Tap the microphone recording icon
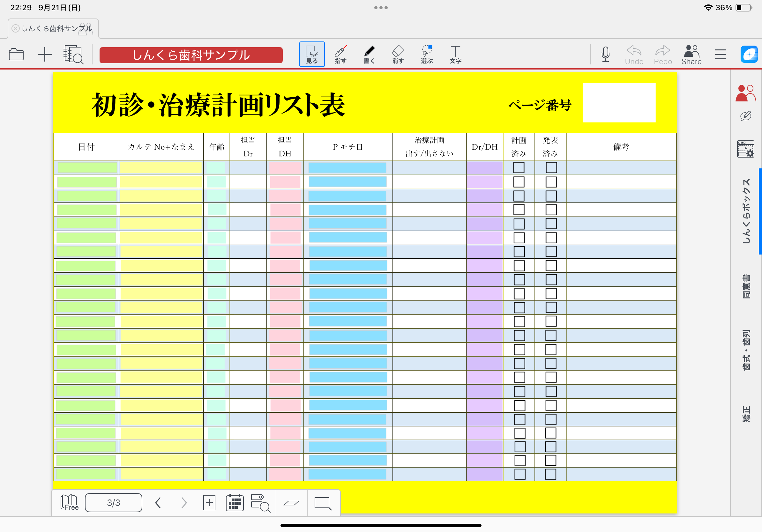The image size is (762, 532). [605, 55]
